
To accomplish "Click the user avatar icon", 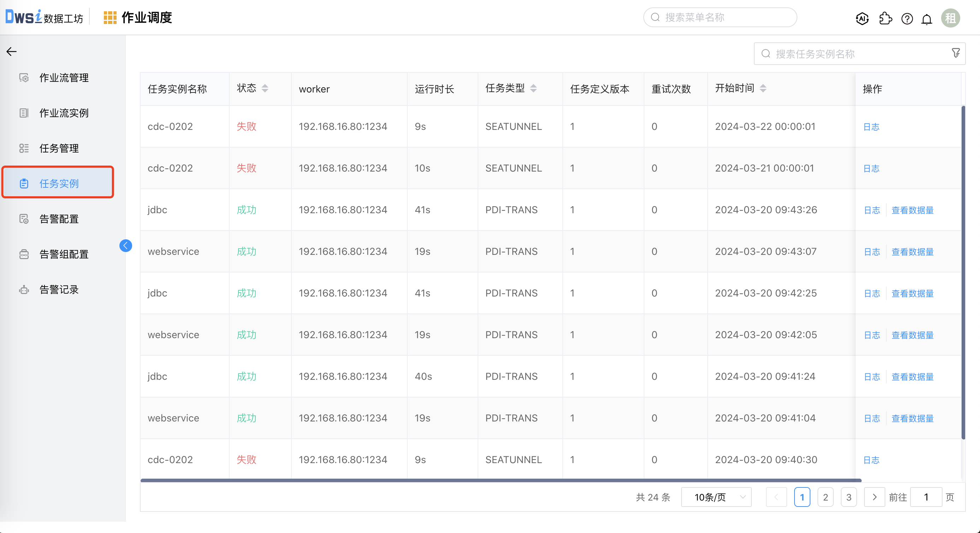I will [x=950, y=18].
